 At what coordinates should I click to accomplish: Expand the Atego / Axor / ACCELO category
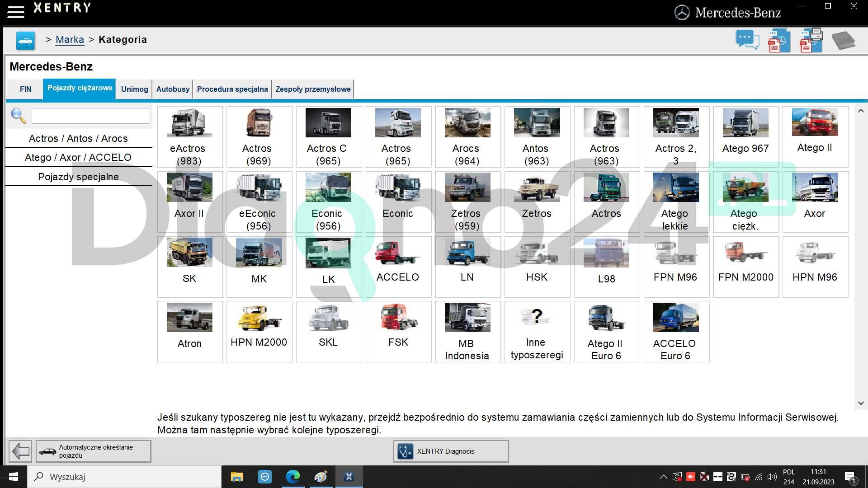78,157
